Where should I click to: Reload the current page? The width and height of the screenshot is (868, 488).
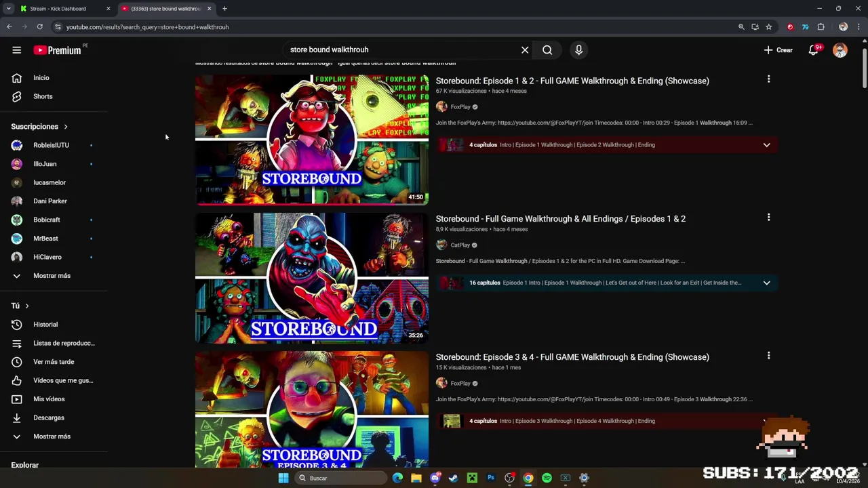pyautogui.click(x=39, y=27)
